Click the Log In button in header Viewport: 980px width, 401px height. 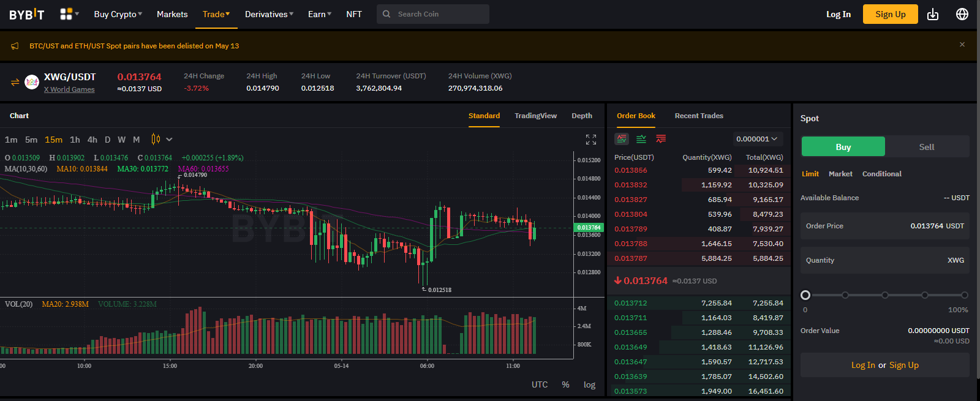click(x=839, y=14)
